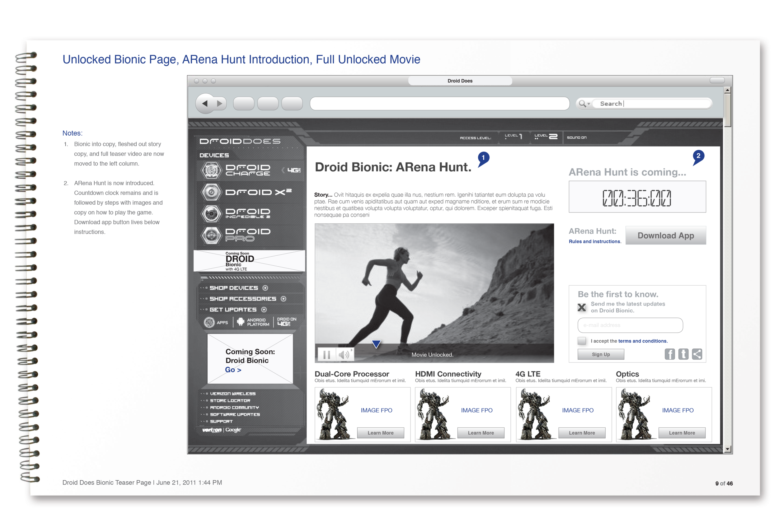Open terms and conditions link
The image size is (778, 532).
coord(643,341)
